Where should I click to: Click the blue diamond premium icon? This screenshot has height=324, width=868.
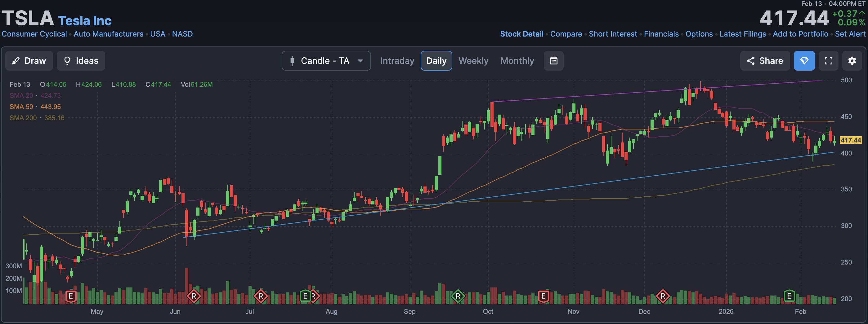(804, 61)
